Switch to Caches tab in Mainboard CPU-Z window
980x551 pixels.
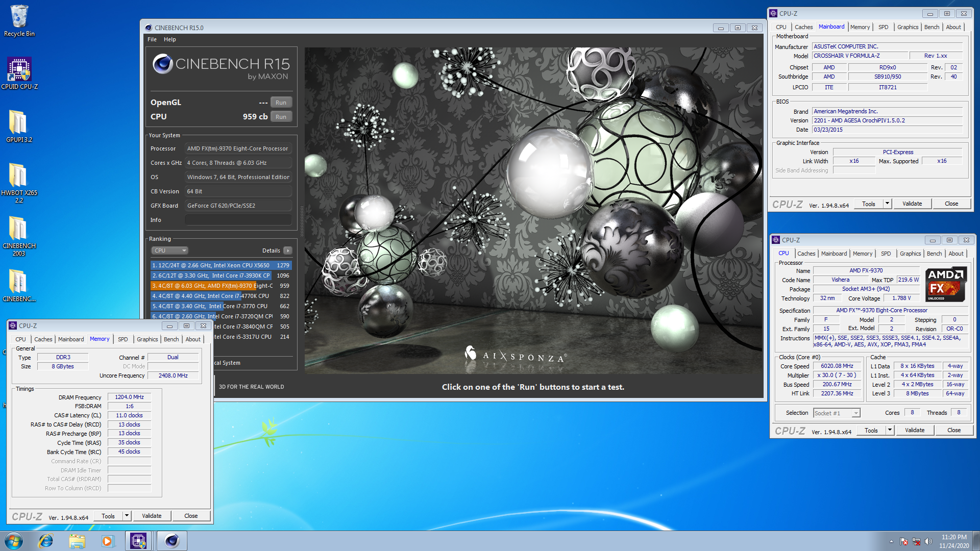[803, 27]
